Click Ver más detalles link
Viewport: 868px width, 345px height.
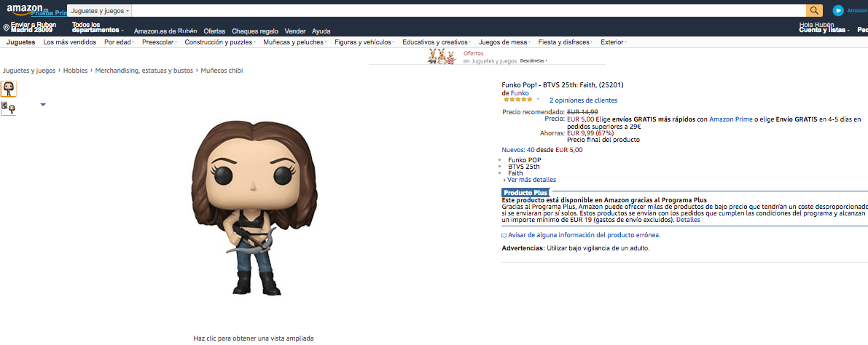pyautogui.click(x=531, y=180)
